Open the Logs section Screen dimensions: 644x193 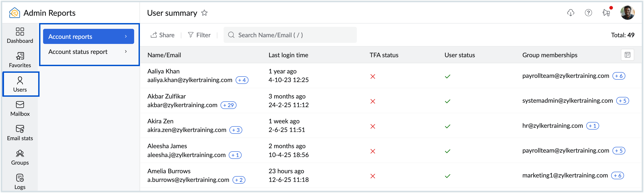pyautogui.click(x=20, y=181)
